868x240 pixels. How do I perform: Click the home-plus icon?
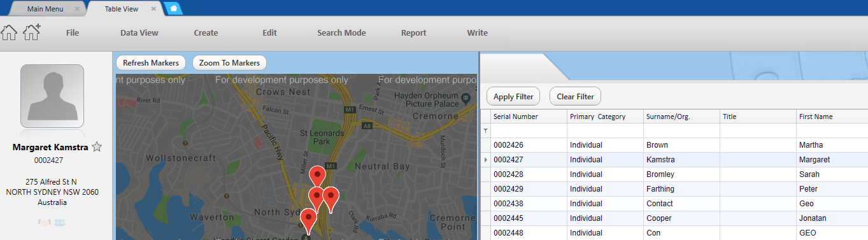pos(31,32)
